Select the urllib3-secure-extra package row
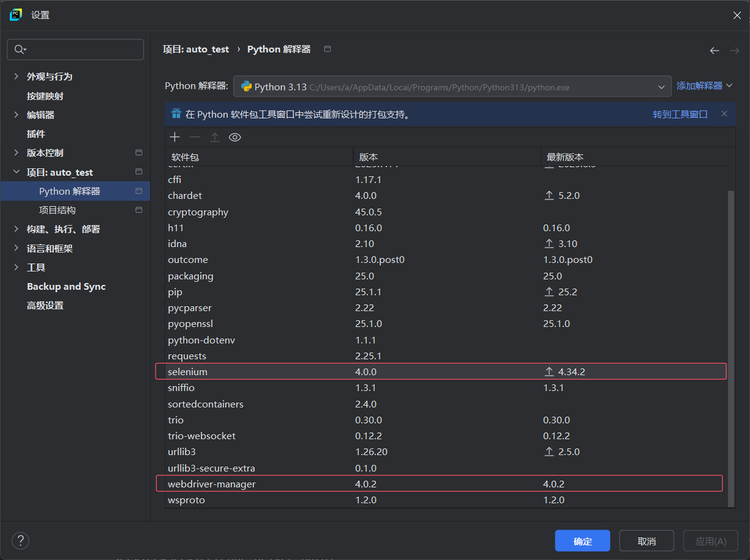 coord(446,468)
